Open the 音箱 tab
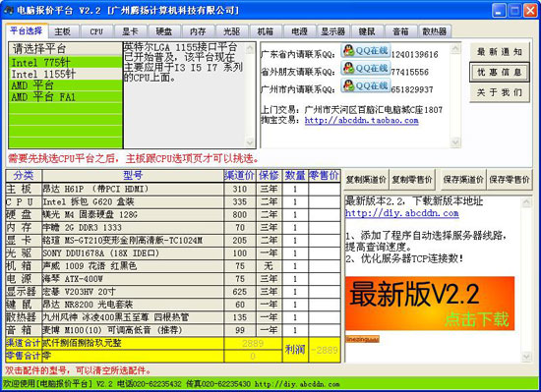This screenshot has width=541, height=392. click(400, 31)
